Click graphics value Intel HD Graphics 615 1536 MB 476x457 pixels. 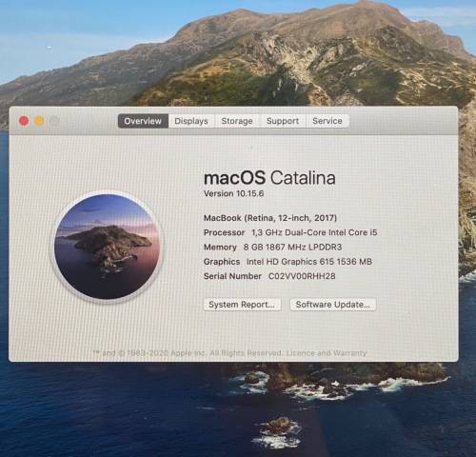pyautogui.click(x=309, y=262)
